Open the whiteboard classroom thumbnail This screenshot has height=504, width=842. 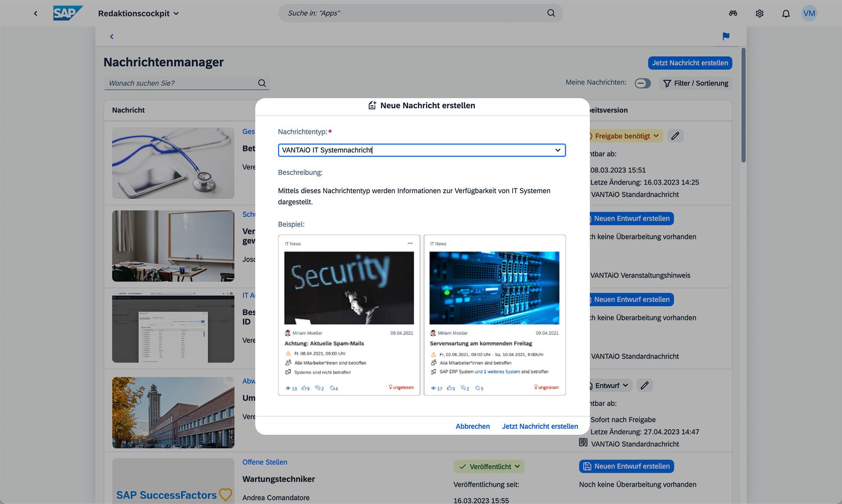(x=173, y=246)
